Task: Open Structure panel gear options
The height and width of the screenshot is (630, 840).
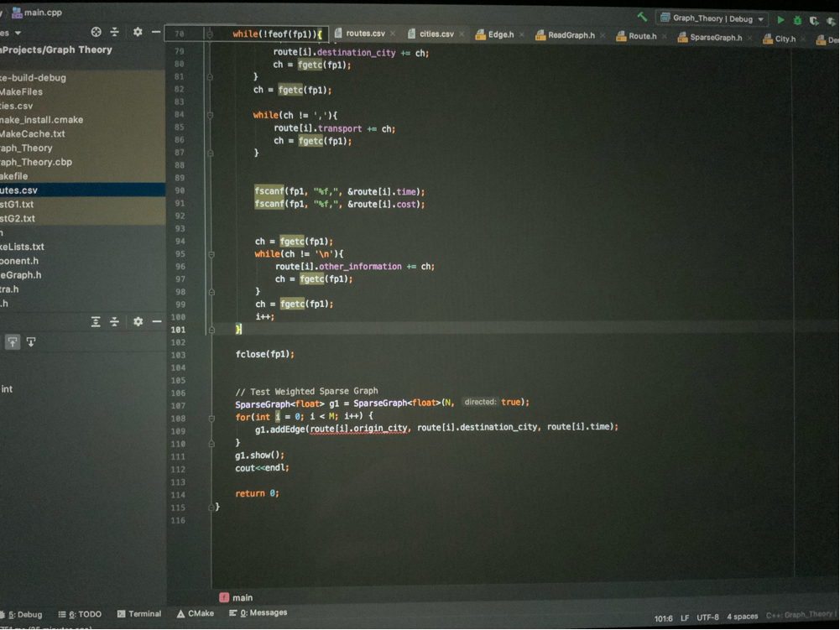Action: pos(138,321)
